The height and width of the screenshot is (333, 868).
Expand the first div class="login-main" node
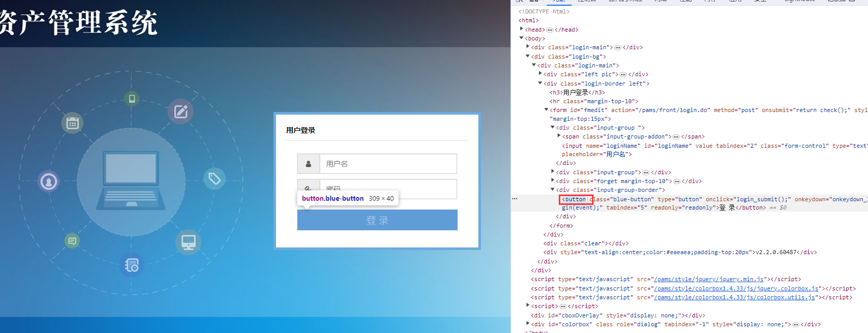[x=528, y=47]
